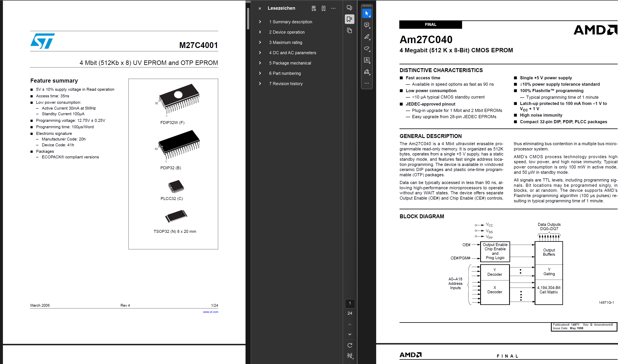Expand the '4 DC and AC parameters' bookmark
Screen dimensions: 618x364
click(260, 53)
